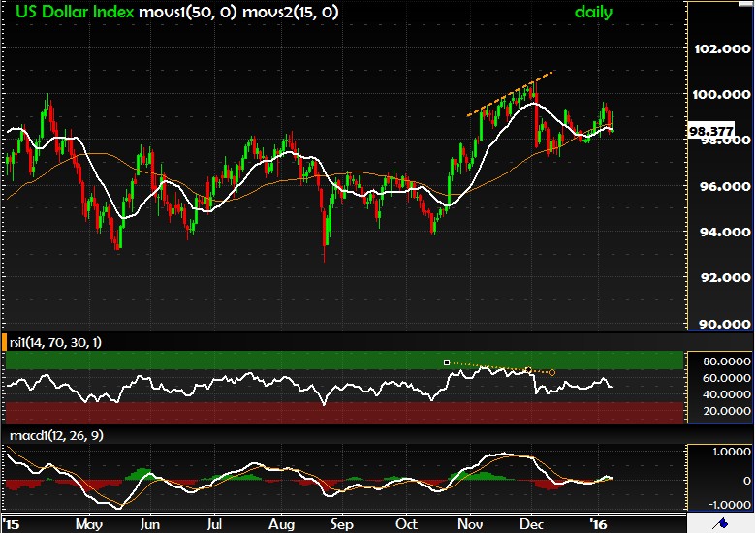The height and width of the screenshot is (533, 756).
Task: Click the 102.000 level on price axis
Action: pos(721,48)
